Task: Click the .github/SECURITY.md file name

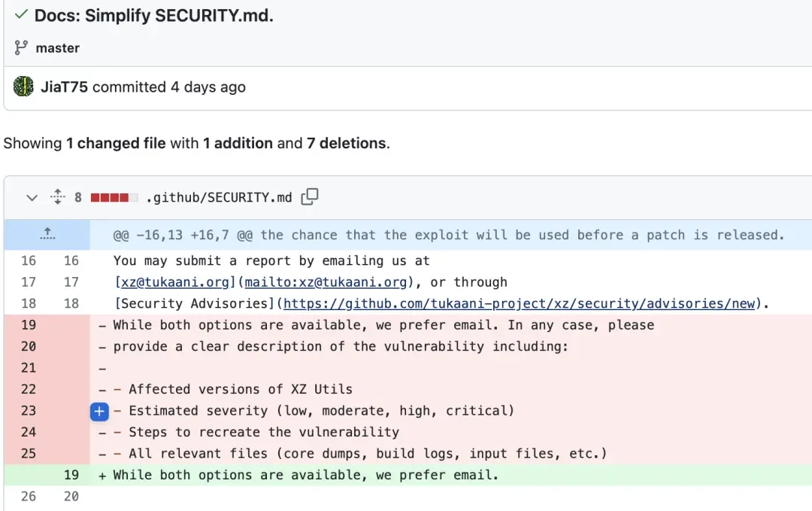Action: point(219,197)
